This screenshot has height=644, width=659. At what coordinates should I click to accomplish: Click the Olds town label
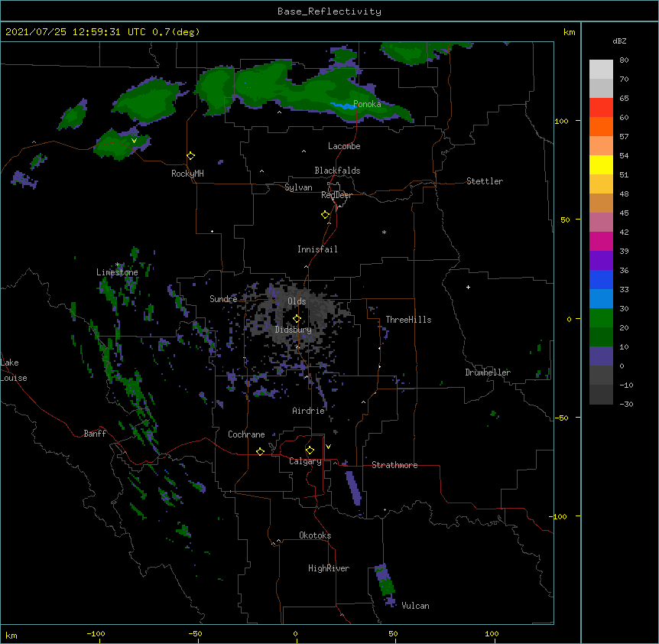point(297,301)
